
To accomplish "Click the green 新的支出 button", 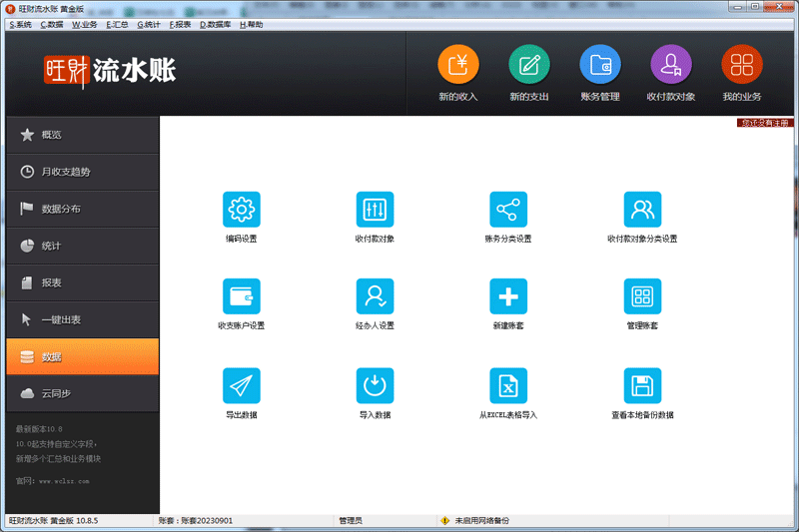I will [529, 66].
